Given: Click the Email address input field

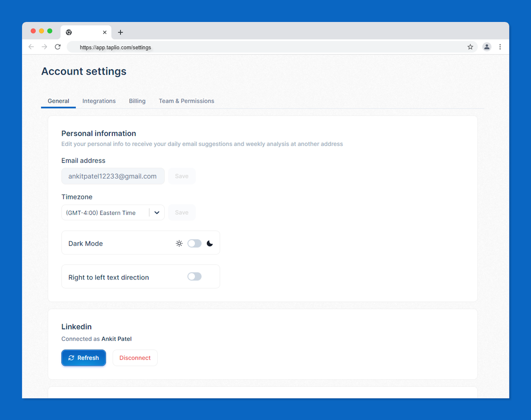Looking at the screenshot, I should coord(113,176).
